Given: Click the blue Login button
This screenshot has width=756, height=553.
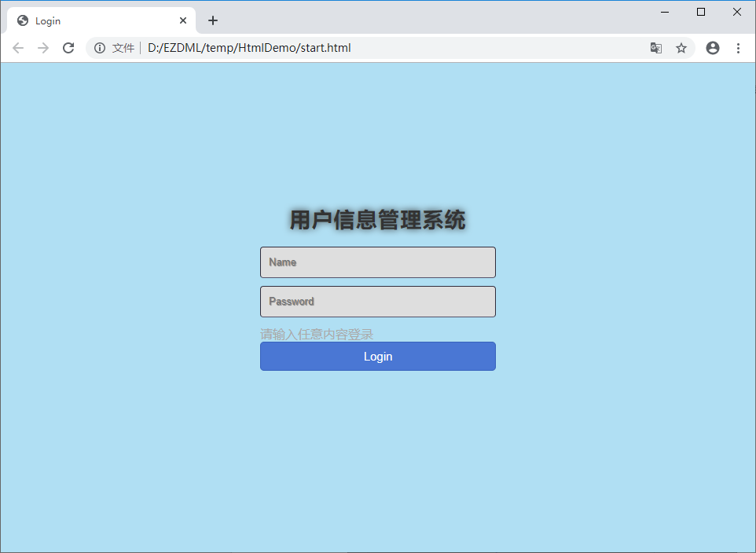Looking at the screenshot, I should (378, 357).
